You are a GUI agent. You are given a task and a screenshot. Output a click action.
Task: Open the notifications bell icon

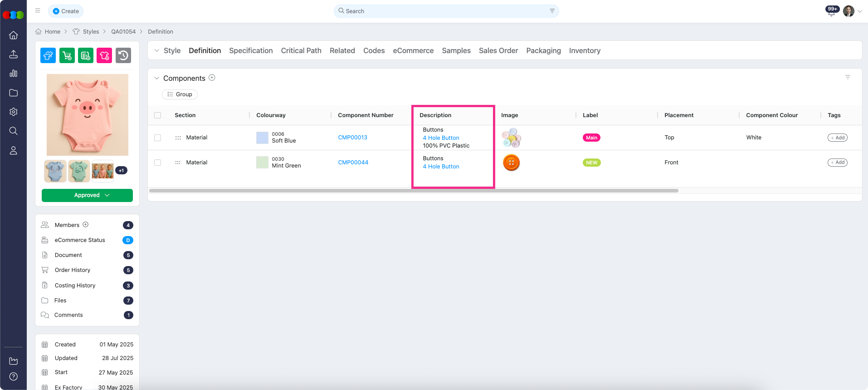(x=831, y=12)
